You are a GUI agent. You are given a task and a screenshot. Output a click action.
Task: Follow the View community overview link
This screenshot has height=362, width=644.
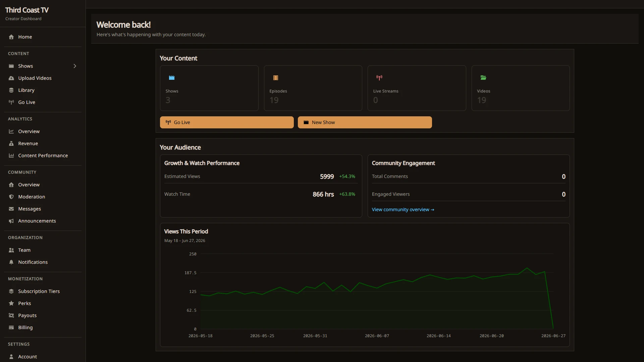(403, 209)
